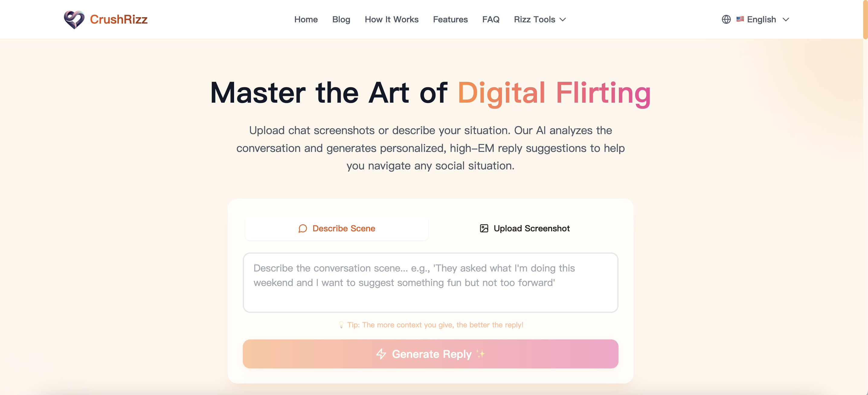Switch to the Describe Scene tab
The height and width of the screenshot is (395, 868).
337,229
